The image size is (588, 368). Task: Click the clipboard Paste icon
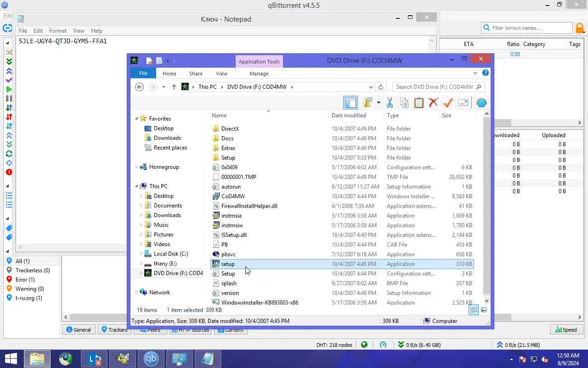[418, 103]
